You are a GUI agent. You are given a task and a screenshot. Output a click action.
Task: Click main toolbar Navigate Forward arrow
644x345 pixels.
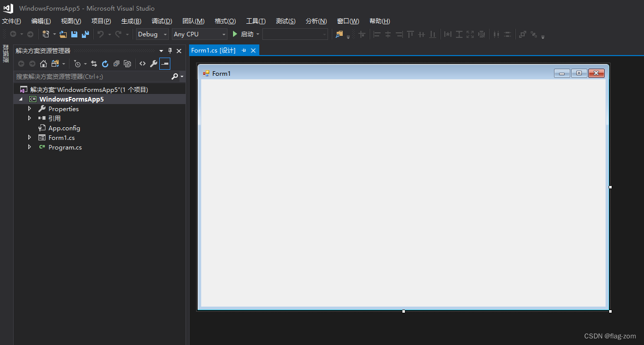(x=30, y=34)
